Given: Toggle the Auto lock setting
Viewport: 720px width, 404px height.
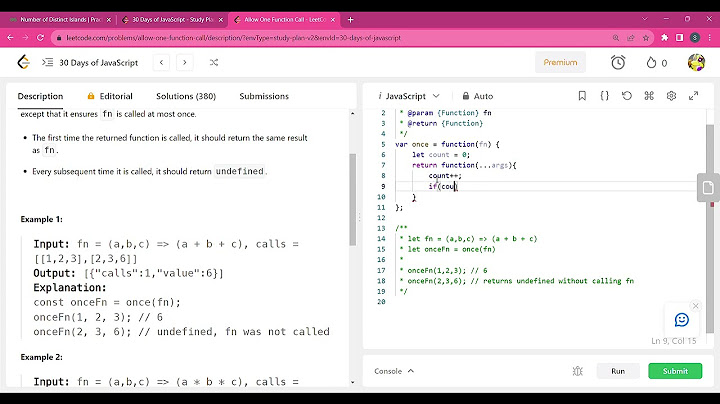Looking at the screenshot, I should (x=478, y=96).
